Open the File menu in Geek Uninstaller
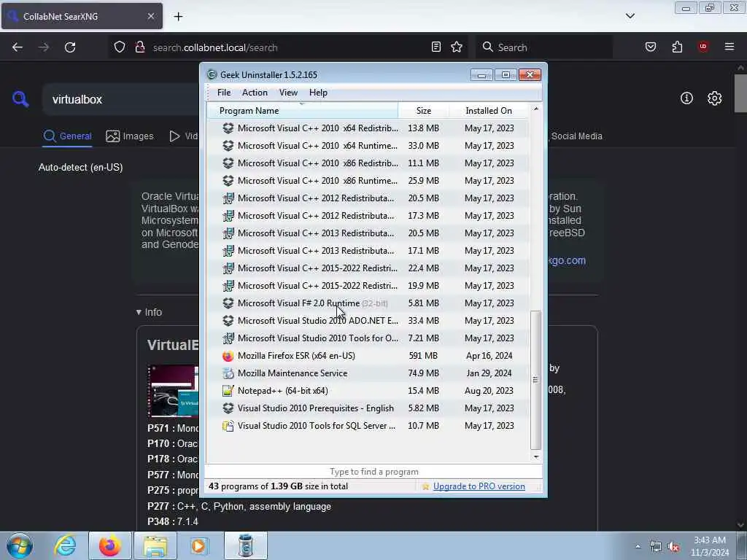747x560 pixels. point(224,93)
